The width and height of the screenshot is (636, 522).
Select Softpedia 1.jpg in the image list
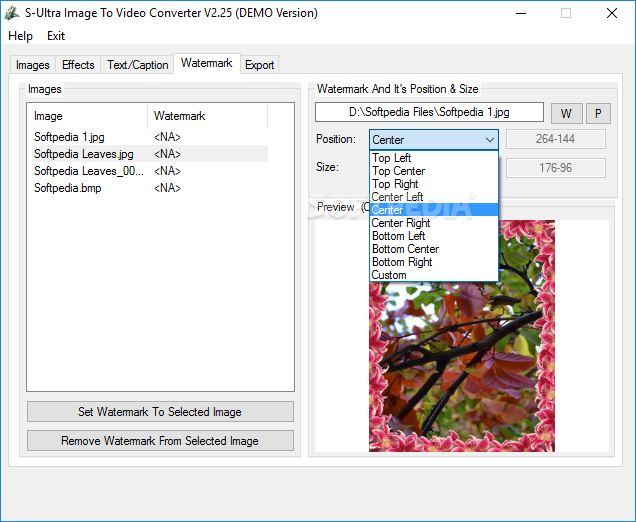pos(150,137)
